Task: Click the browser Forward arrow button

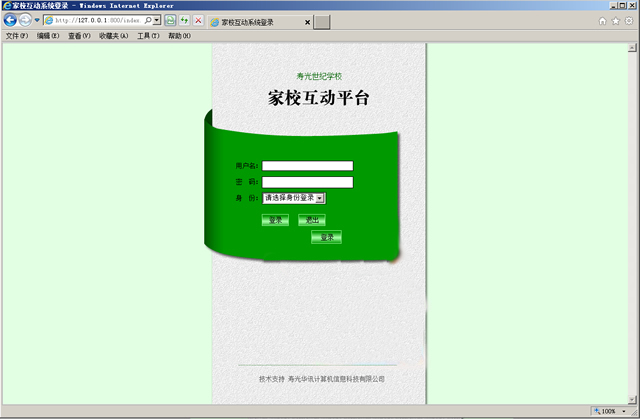Action: point(26,20)
